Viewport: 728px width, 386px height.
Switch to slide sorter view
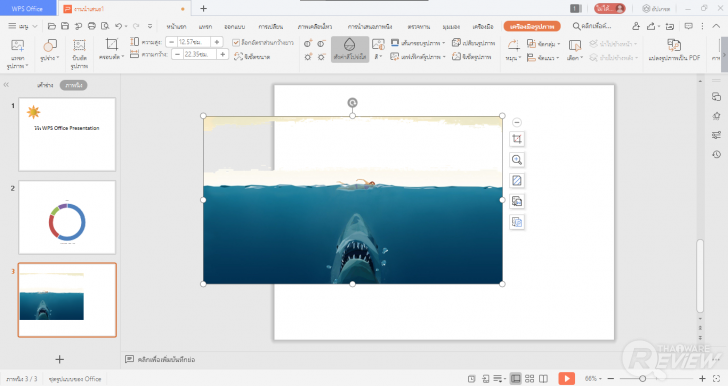coord(529,379)
